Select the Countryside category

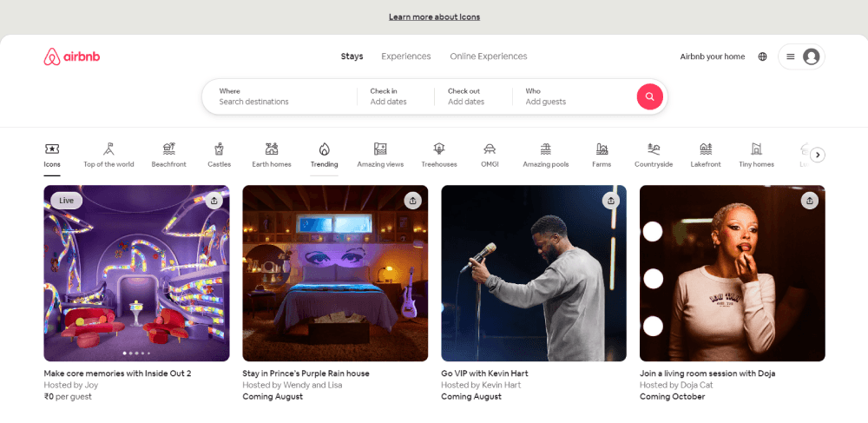coord(654,155)
